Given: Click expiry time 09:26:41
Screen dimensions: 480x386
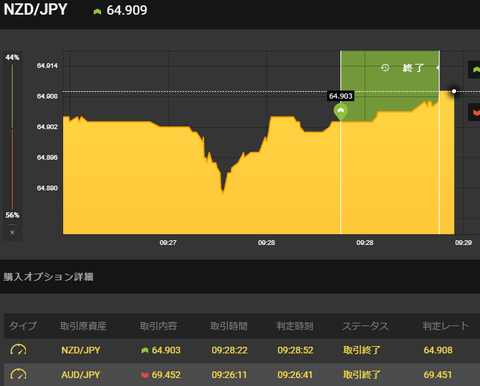Looking at the screenshot, I should [295, 375].
